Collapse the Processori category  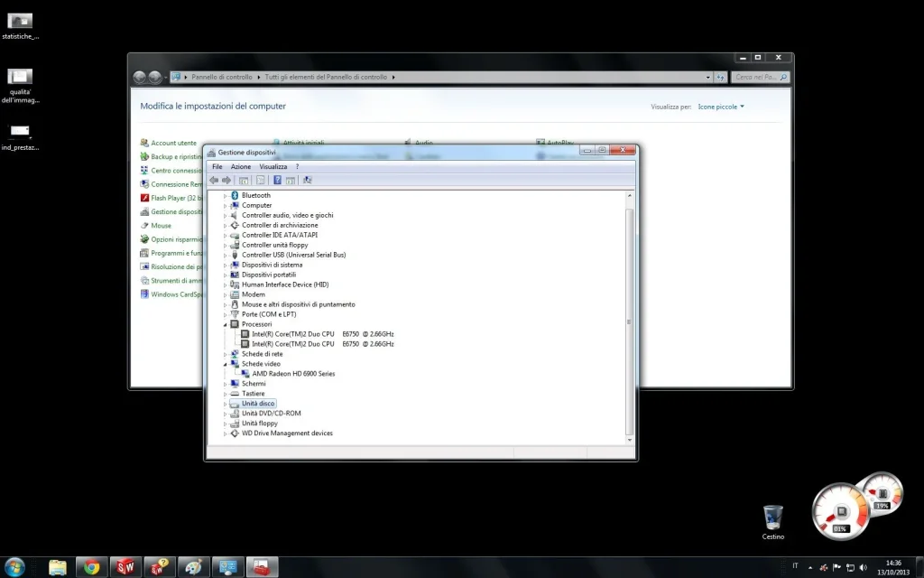pyautogui.click(x=225, y=324)
